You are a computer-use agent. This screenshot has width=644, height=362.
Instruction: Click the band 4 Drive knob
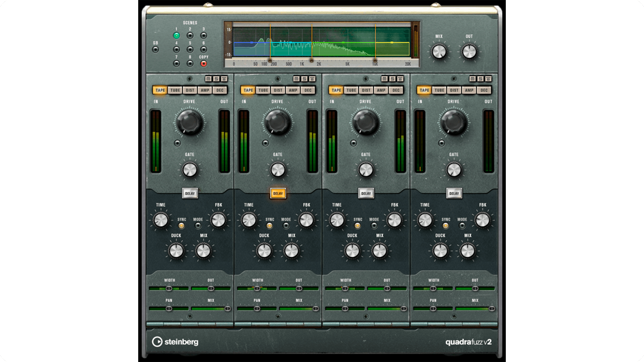[x=454, y=122]
